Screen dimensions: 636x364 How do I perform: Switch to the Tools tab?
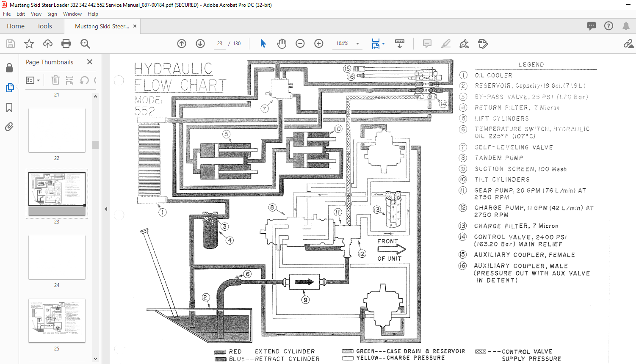pos(44,26)
